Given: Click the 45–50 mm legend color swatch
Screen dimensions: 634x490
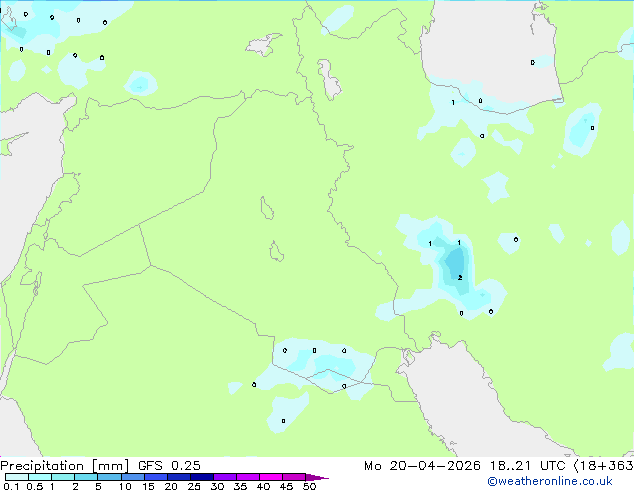Looking at the screenshot, I should point(294,477).
